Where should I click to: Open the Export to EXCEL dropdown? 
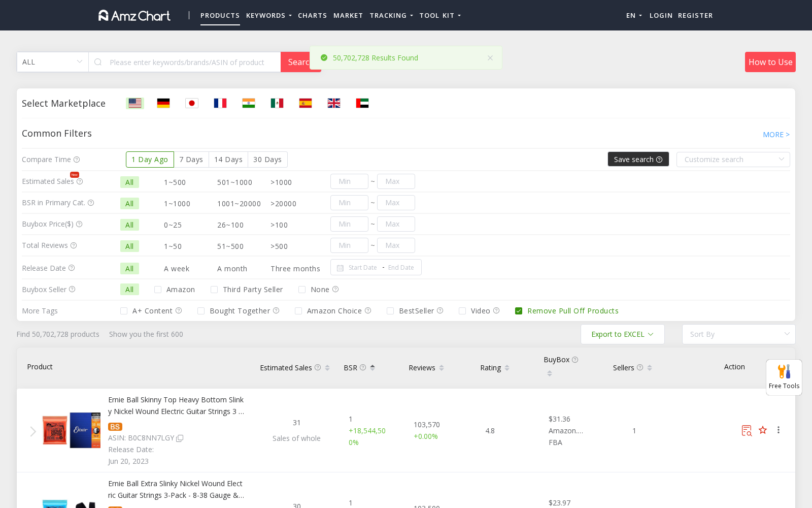(623, 334)
